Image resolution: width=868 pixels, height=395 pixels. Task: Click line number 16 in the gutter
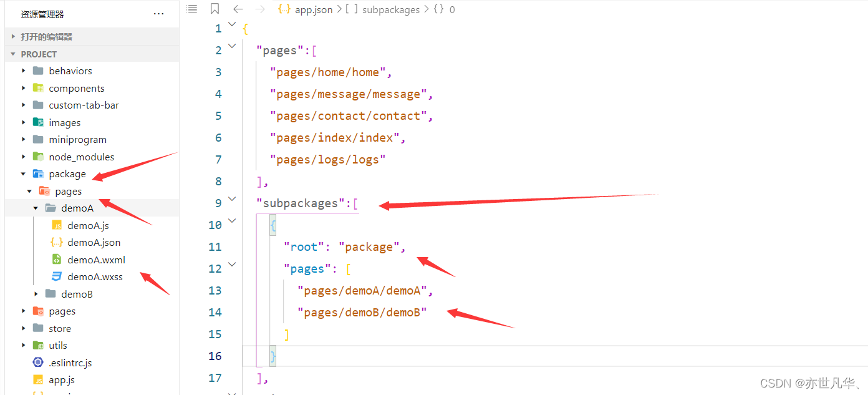(215, 356)
